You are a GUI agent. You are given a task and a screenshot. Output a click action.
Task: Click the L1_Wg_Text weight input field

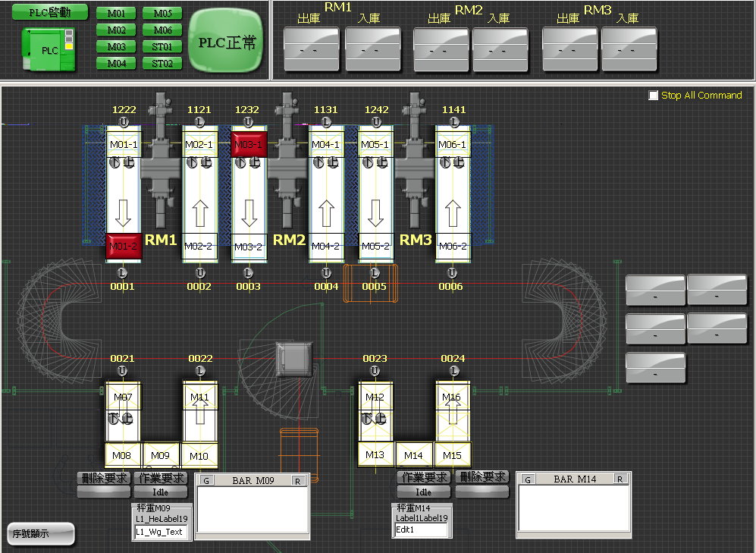[x=159, y=532]
